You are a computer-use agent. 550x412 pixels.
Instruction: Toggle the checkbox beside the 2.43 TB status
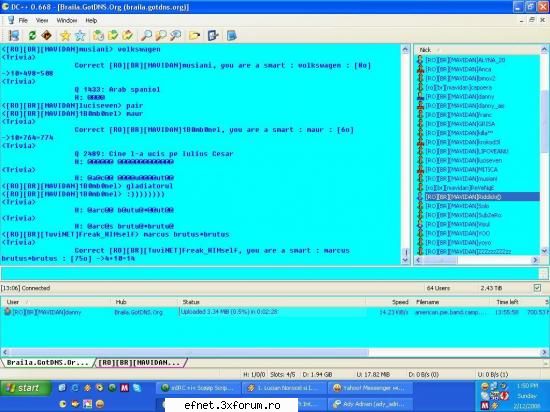pyautogui.click(x=537, y=288)
